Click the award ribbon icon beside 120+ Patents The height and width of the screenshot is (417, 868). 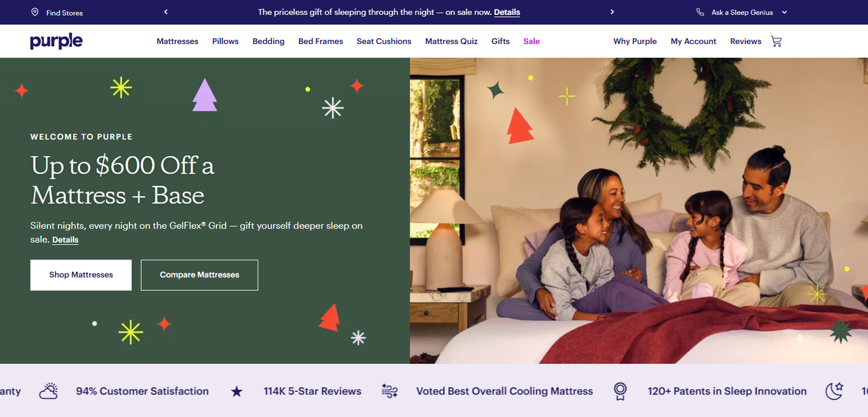[x=620, y=391]
